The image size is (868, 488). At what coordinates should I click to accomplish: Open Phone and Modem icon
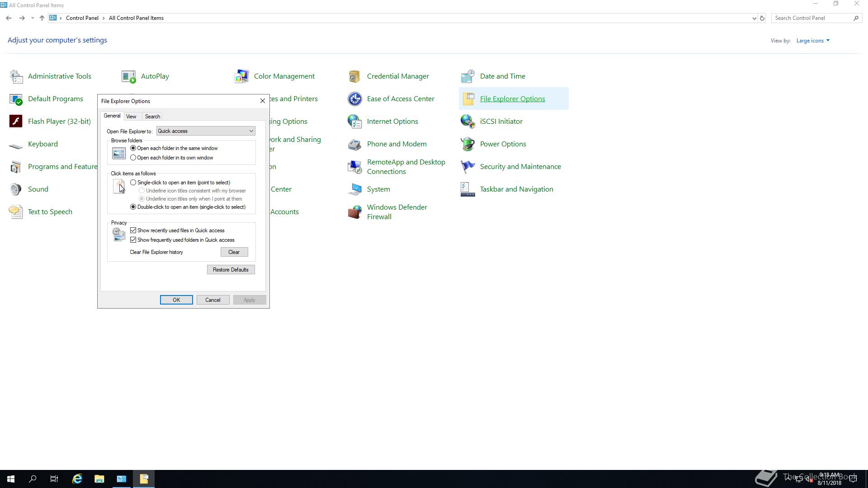[355, 144]
